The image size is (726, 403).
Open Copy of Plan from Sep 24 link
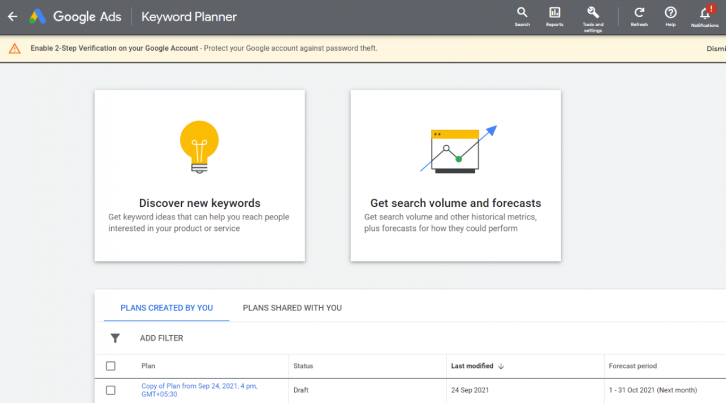(199, 390)
